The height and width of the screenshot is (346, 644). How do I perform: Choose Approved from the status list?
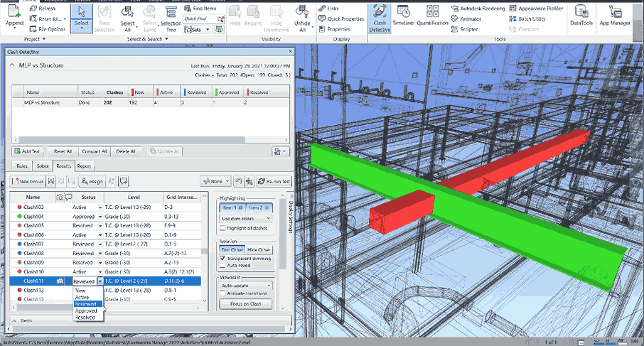tap(87, 310)
